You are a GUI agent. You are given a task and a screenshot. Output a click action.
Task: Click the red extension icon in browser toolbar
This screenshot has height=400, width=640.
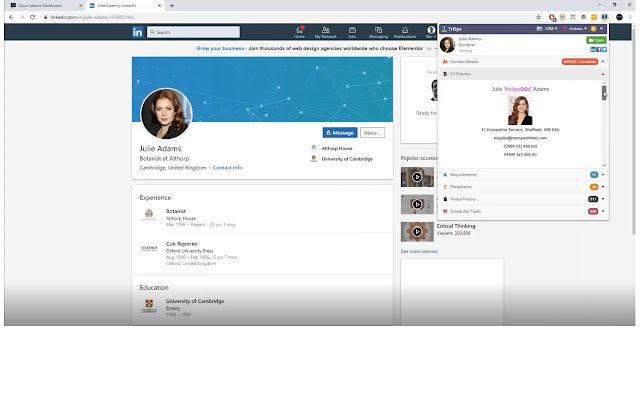coord(552,17)
